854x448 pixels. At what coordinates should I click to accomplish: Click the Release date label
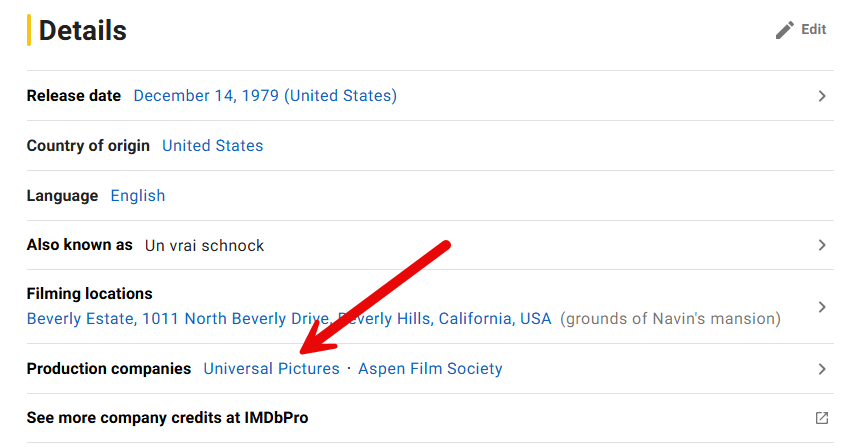click(74, 96)
